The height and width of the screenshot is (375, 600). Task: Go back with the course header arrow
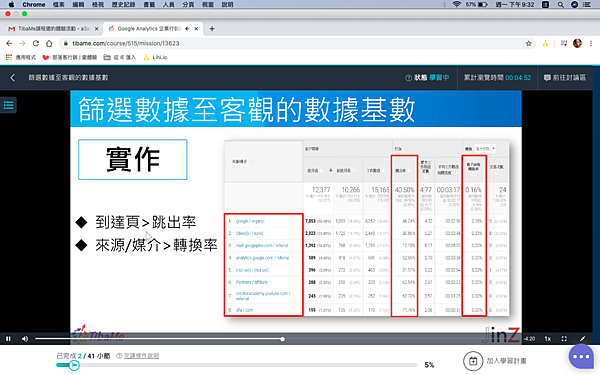coord(12,78)
